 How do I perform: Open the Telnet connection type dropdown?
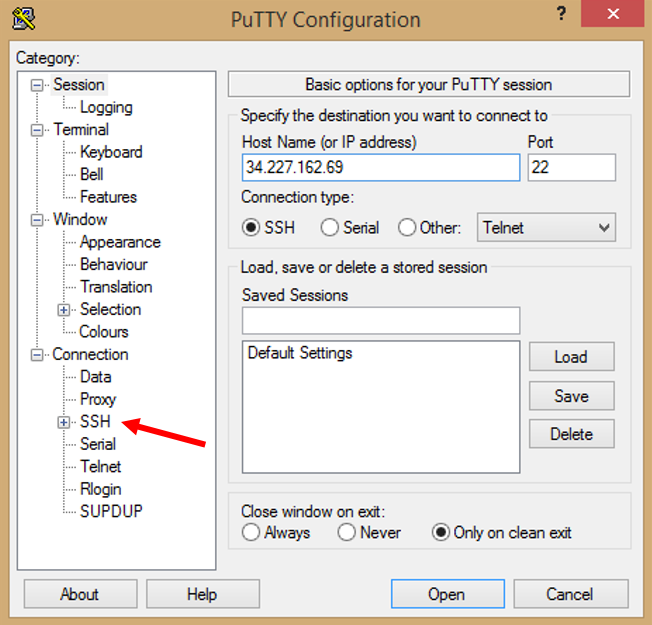(x=546, y=228)
